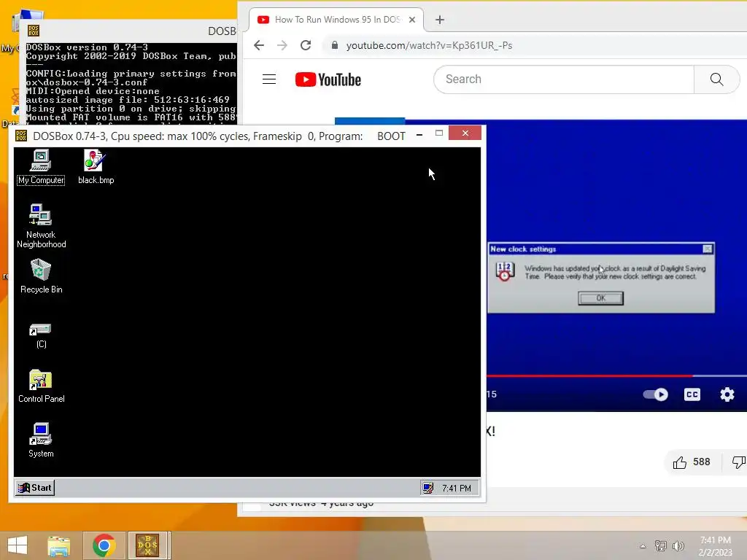Go forward in Chrome
Screen dimensions: 747x560
click(x=282, y=45)
